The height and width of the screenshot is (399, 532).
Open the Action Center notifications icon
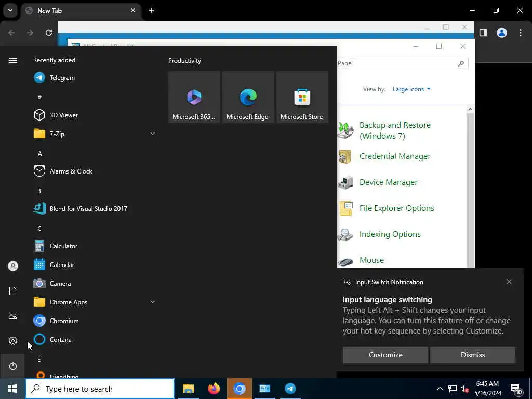(516, 389)
